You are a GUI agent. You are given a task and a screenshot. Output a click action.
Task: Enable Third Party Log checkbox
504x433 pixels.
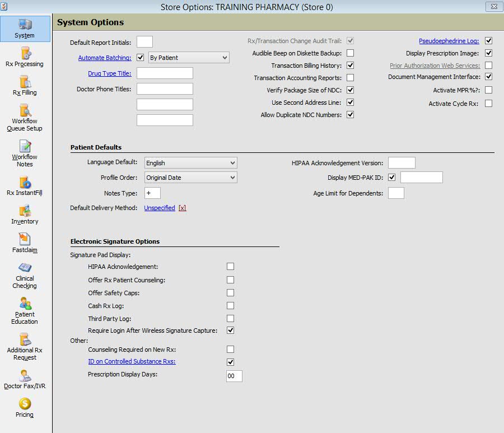[x=231, y=318]
